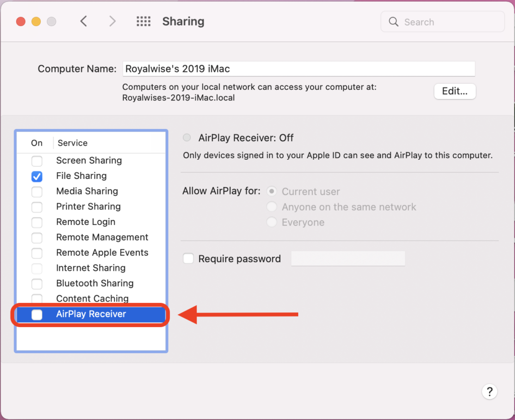
Task: Select the Content Caching service row
Action: click(94, 298)
